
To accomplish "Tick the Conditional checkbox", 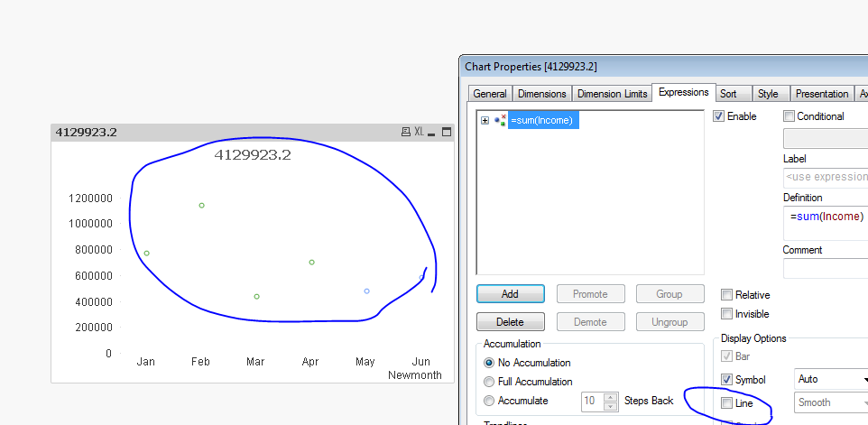I will [x=789, y=116].
